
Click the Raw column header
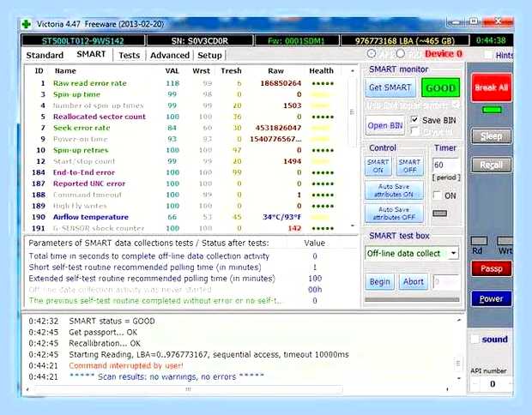pyautogui.click(x=275, y=71)
